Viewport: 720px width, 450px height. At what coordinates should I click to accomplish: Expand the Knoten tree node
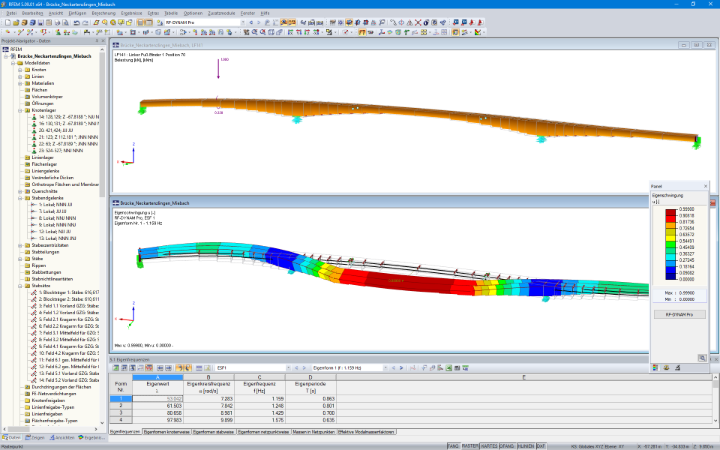point(20,70)
